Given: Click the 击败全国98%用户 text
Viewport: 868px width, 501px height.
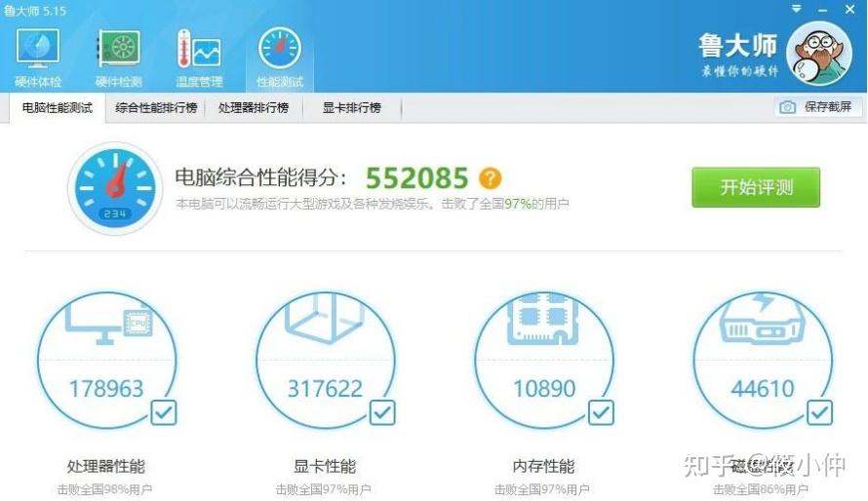Looking at the screenshot, I should coord(104,489).
